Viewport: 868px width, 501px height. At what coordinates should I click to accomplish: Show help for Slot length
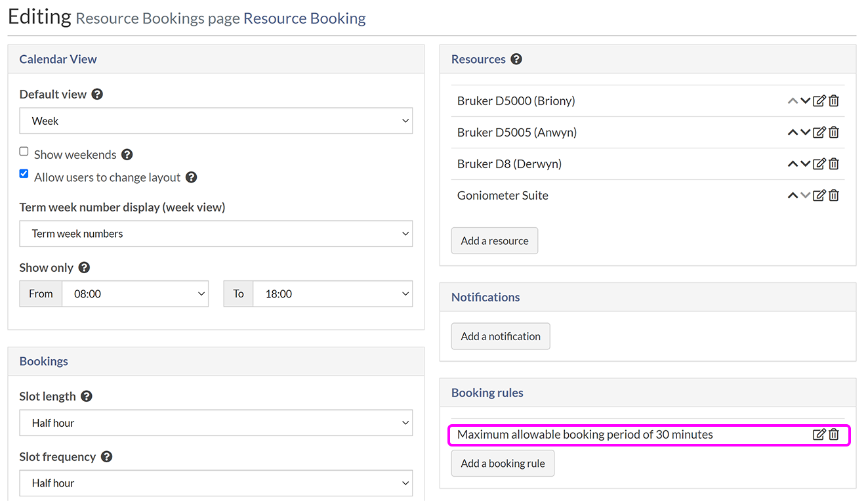(x=87, y=397)
